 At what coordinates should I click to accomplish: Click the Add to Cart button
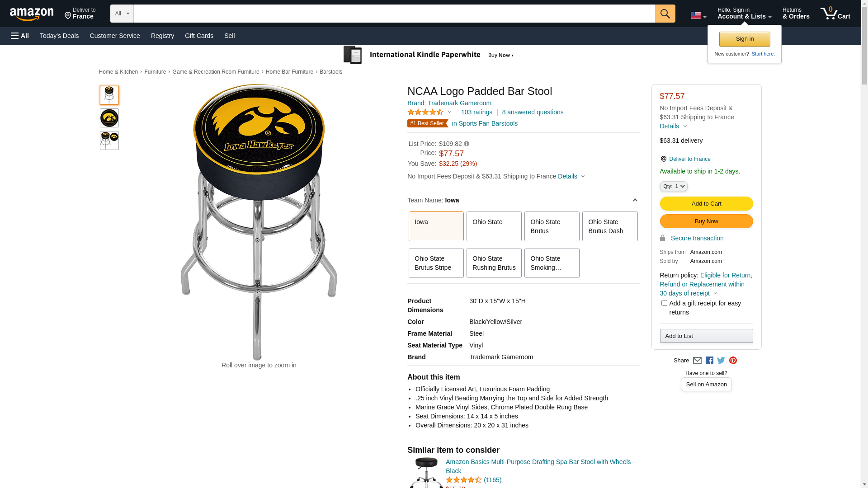(x=706, y=204)
